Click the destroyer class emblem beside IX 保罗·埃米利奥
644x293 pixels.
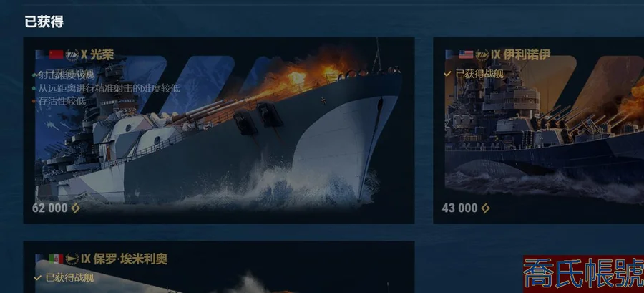point(72,259)
